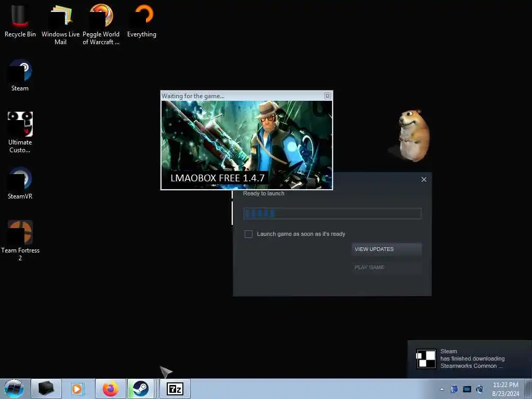532x399 pixels.
Task: Select the SteamVR desktop shortcut
Action: [x=20, y=183]
